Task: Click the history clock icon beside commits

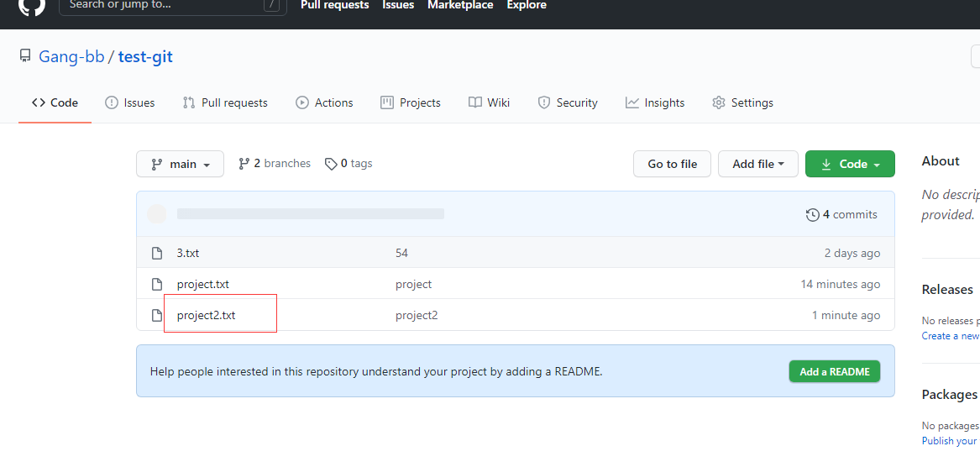Action: point(813,215)
